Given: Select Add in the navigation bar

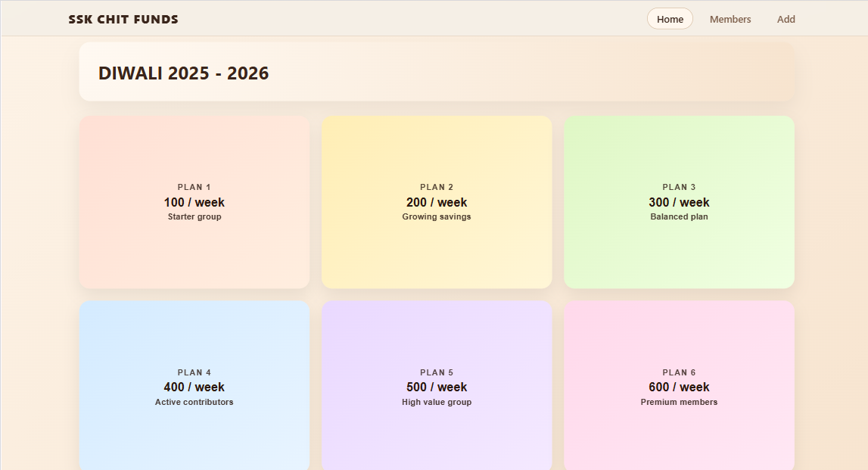Looking at the screenshot, I should (786, 19).
